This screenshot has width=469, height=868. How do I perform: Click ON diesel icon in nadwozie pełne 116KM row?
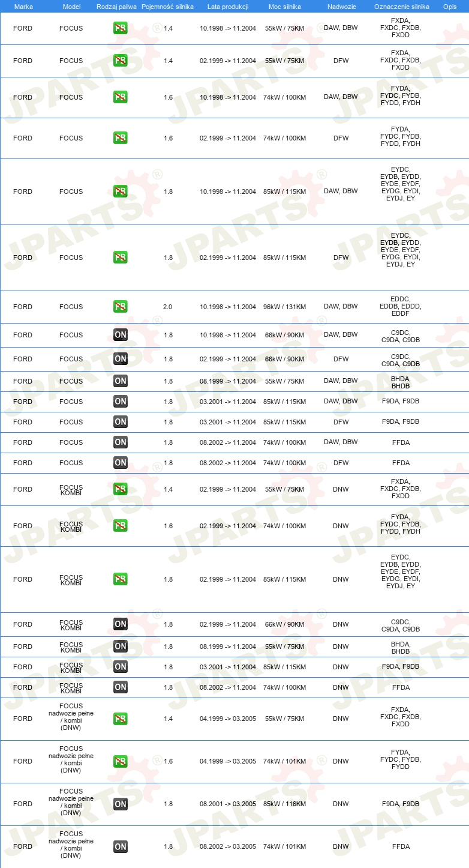[x=121, y=804]
